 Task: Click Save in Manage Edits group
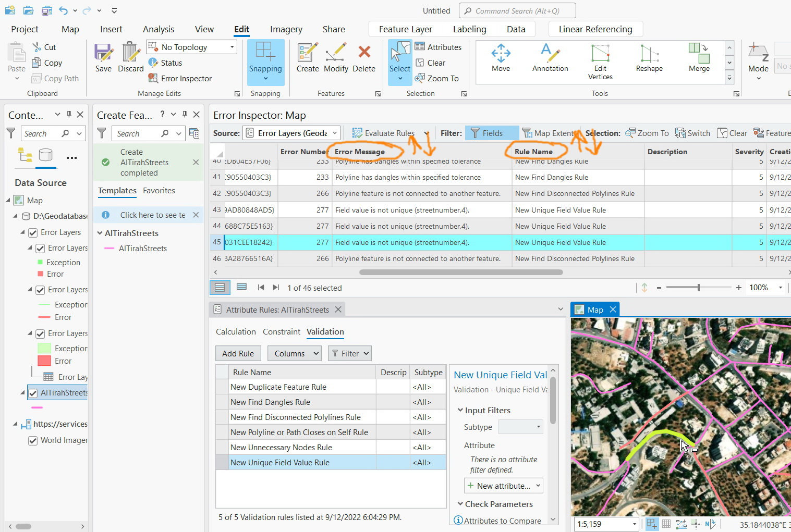(x=103, y=57)
